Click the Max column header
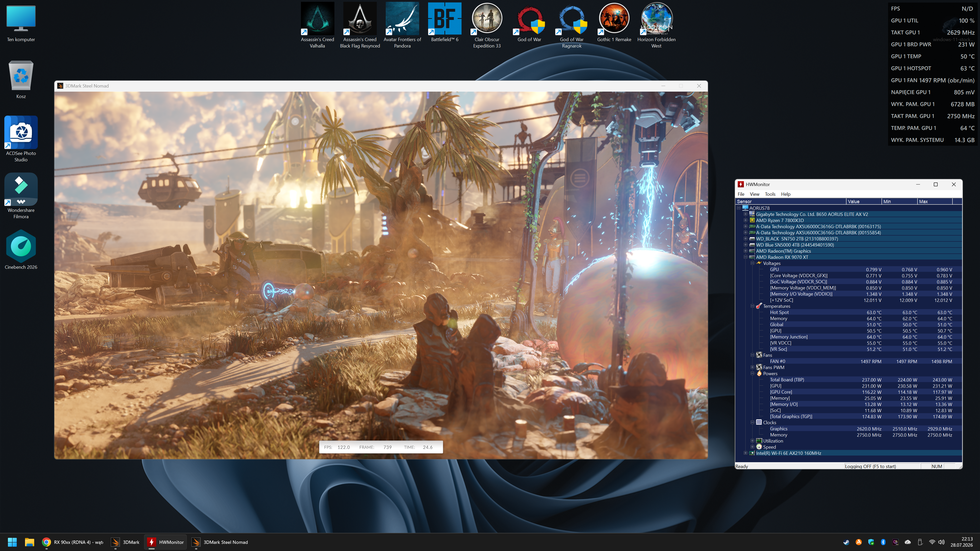980x551 pixels. click(x=934, y=202)
